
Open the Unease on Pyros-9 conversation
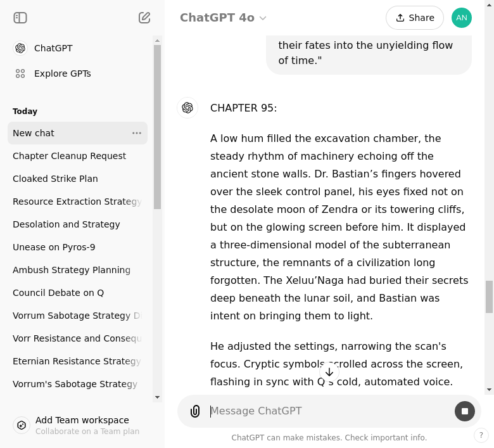pyautogui.click(x=54, y=247)
